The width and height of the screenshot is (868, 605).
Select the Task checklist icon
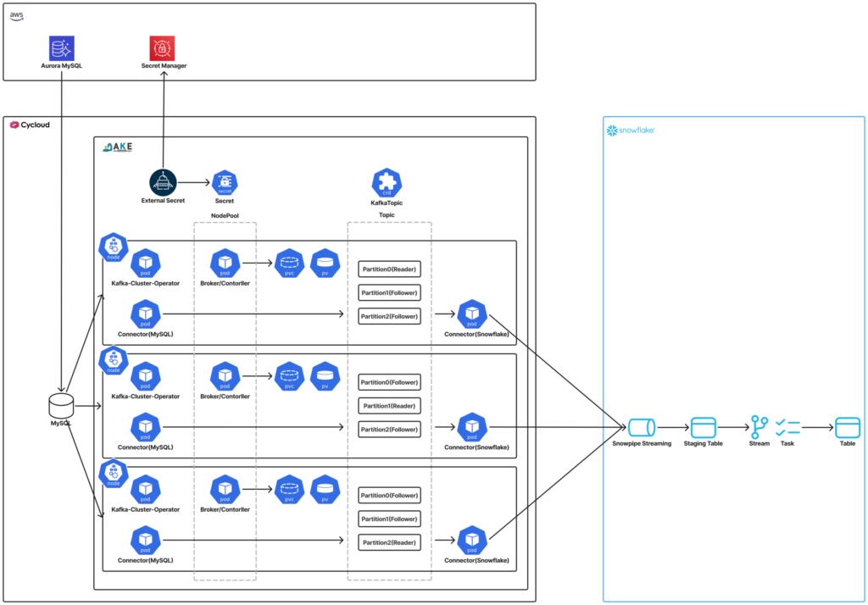tap(787, 426)
